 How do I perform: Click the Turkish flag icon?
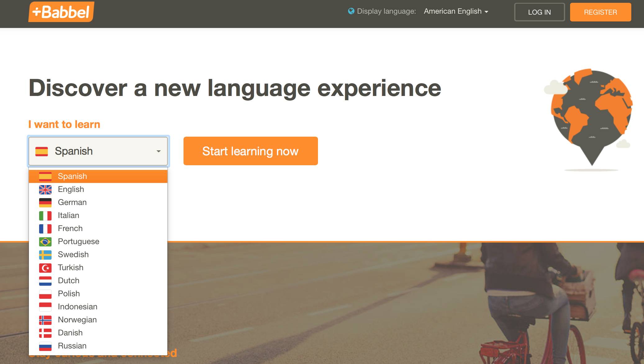coord(45,268)
